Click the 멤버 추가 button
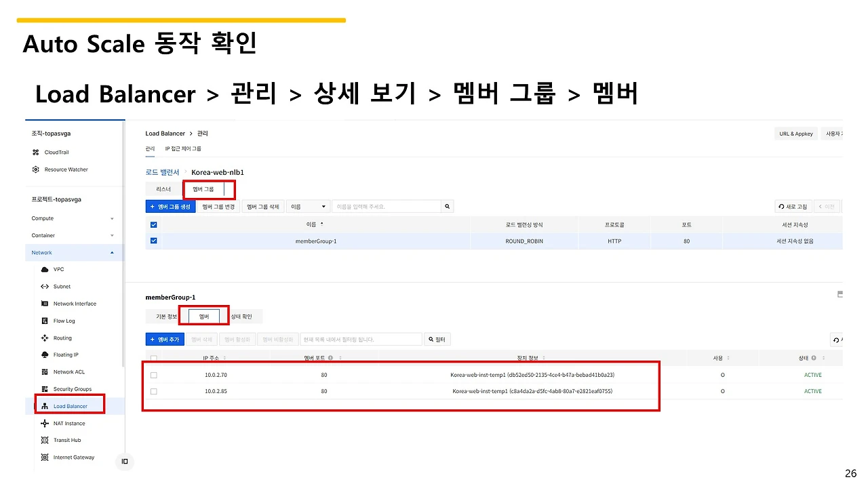 [x=164, y=339]
